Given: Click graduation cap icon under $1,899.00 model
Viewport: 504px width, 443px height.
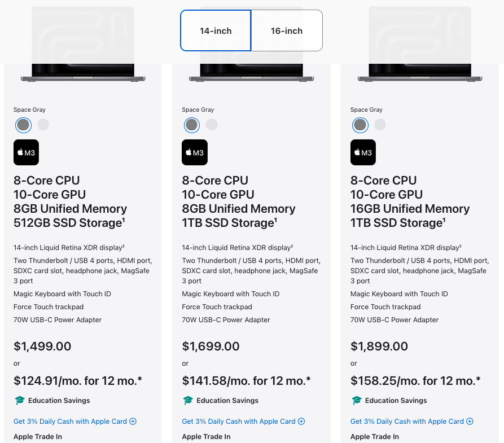Looking at the screenshot, I should pos(357,401).
